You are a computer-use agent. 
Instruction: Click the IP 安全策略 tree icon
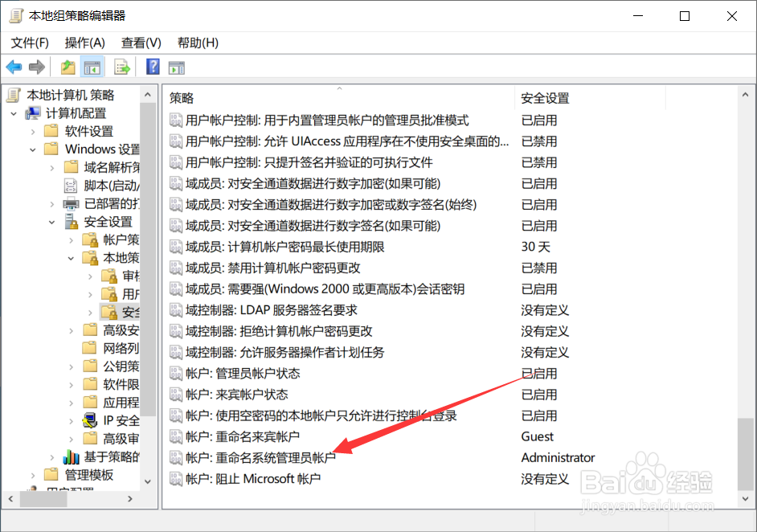[x=88, y=421]
